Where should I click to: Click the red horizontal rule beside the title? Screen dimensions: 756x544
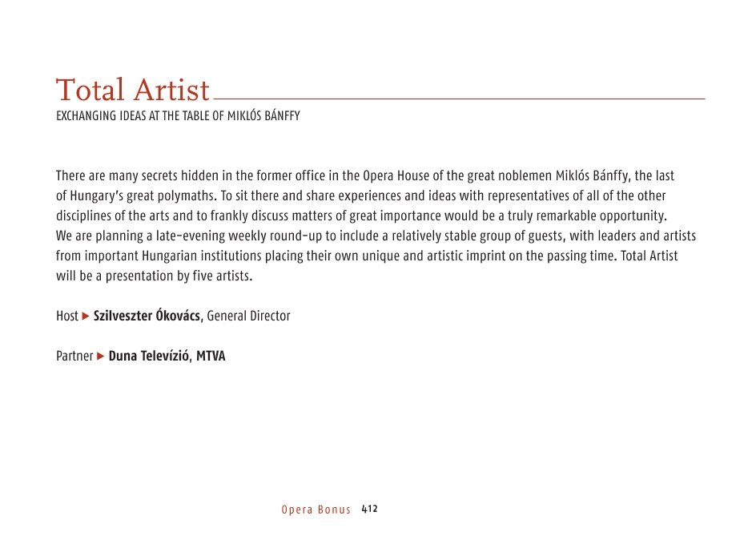click(459, 99)
